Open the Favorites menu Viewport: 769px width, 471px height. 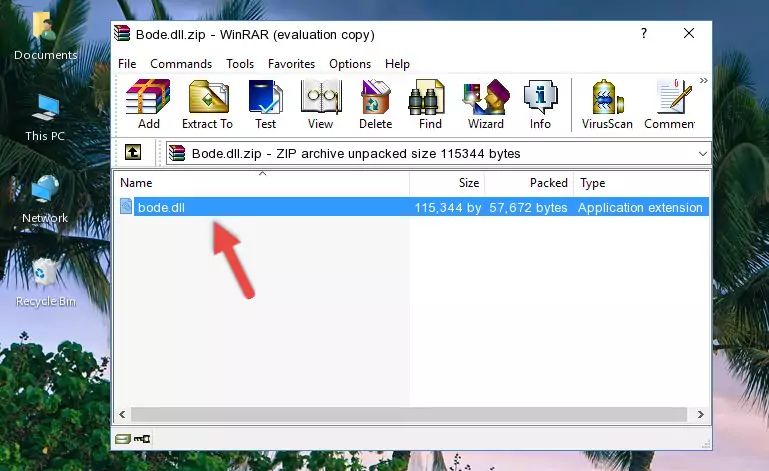click(x=291, y=64)
